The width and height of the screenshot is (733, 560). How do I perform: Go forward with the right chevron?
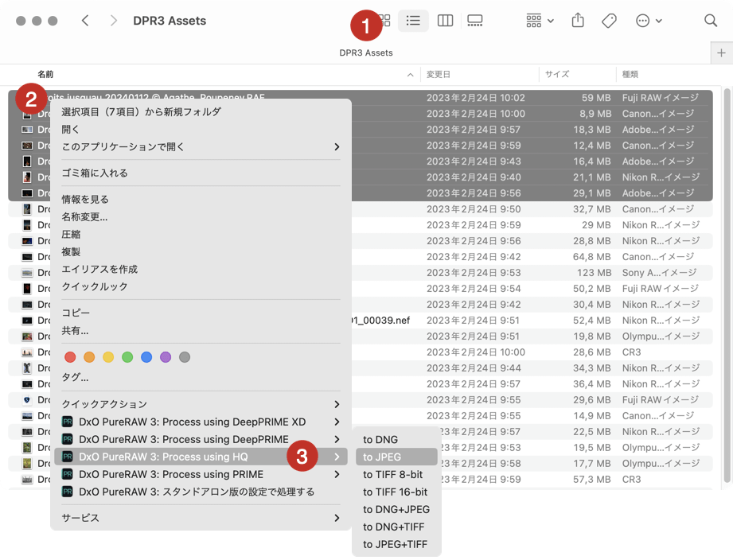point(113,21)
